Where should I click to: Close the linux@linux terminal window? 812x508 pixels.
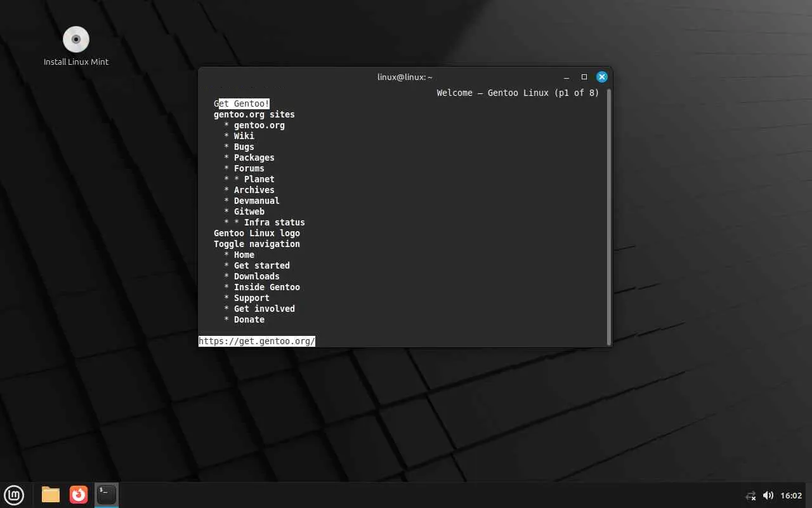tap(602, 77)
